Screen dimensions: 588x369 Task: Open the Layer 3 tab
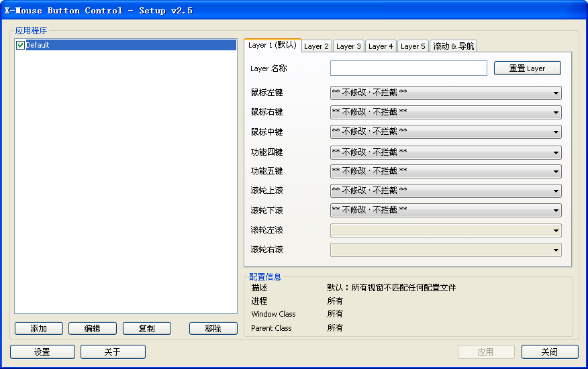point(348,46)
